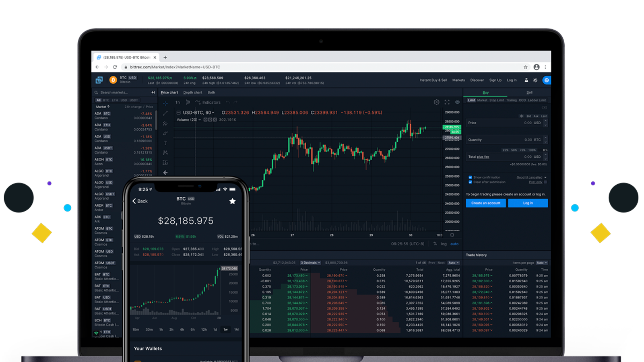Click the orange Bitcoin coin icon
The height and width of the screenshot is (362, 644).
[x=113, y=80]
